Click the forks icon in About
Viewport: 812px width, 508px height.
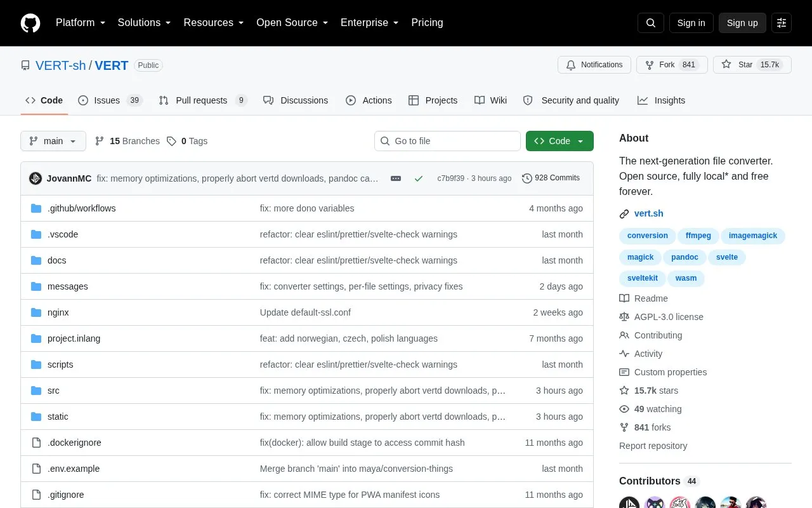pyautogui.click(x=624, y=427)
